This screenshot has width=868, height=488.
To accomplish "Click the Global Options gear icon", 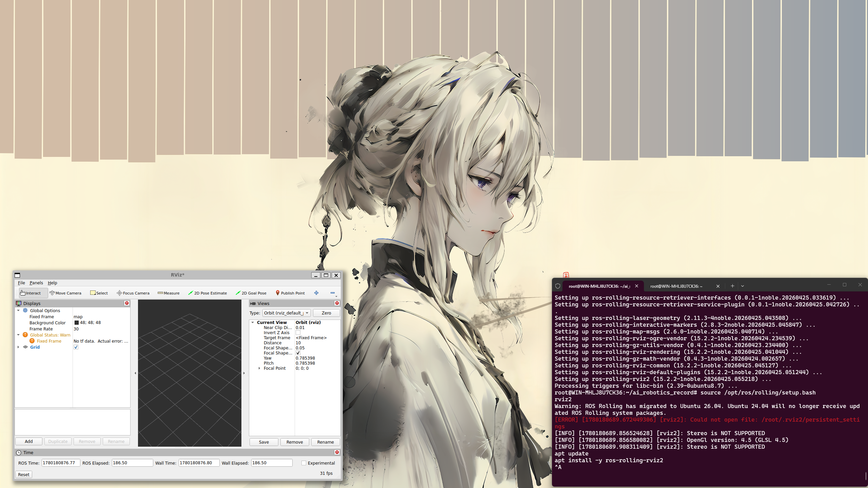I will click(x=25, y=310).
